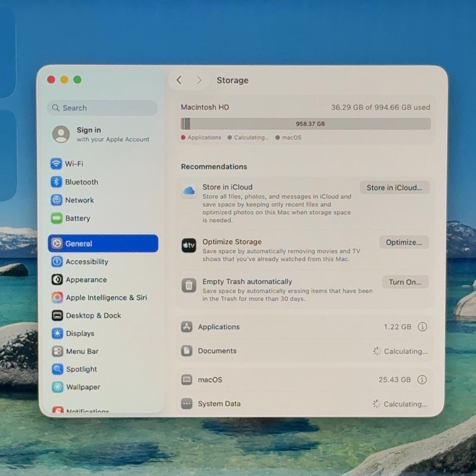Click the yellow minimize window button
The height and width of the screenshot is (476, 476).
[x=64, y=80]
